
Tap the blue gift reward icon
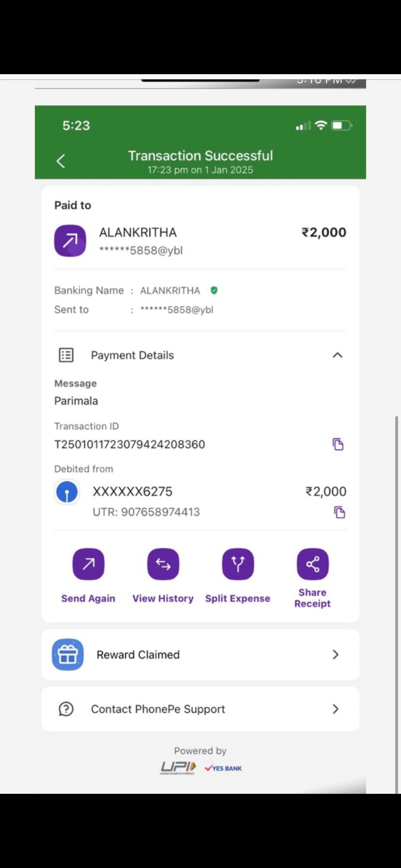[68, 654]
